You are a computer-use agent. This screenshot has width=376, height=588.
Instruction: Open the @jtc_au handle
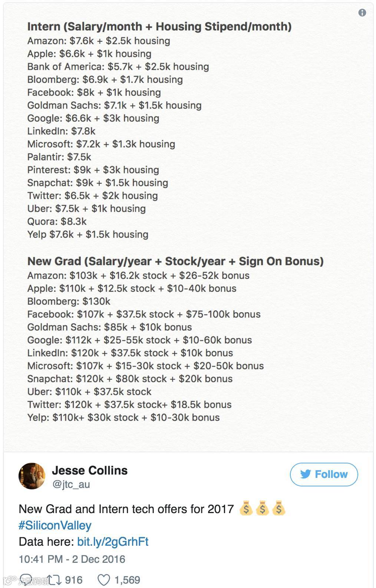pos(71,484)
